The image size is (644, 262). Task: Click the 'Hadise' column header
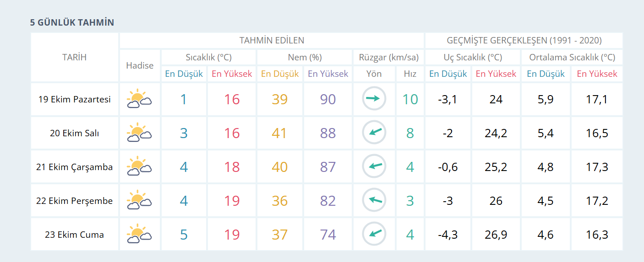[140, 65]
